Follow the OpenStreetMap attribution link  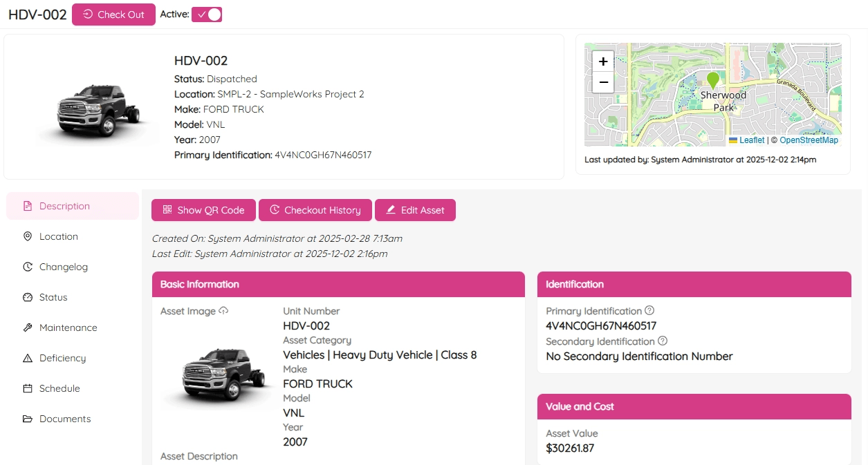[811, 140]
